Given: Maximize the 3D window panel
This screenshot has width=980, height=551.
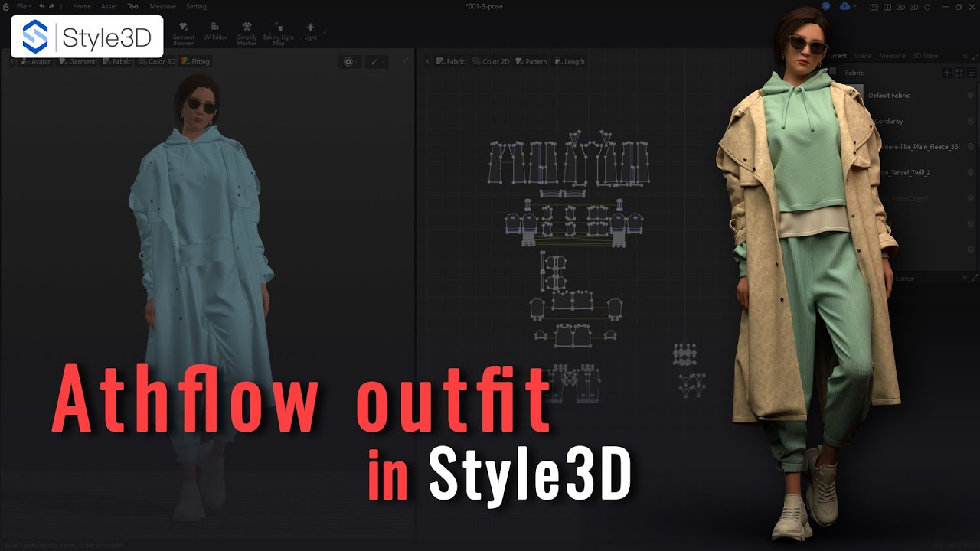Looking at the screenshot, I should pyautogui.click(x=405, y=61).
